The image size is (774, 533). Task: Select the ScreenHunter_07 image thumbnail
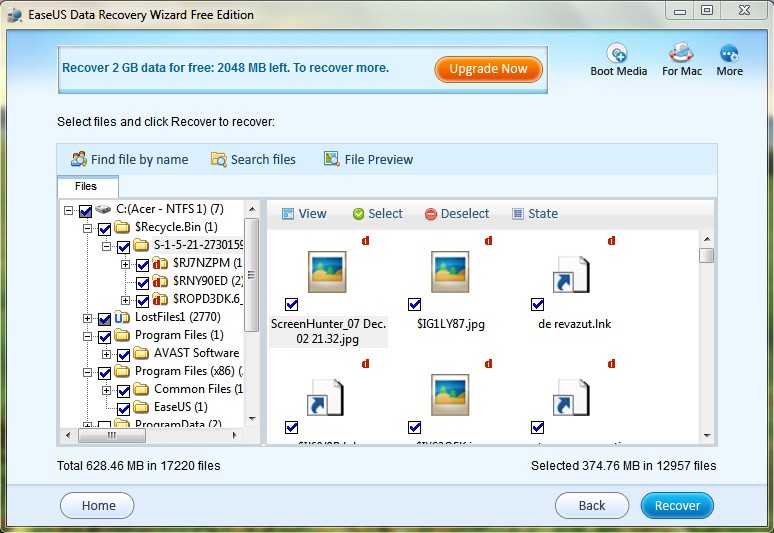pos(327,272)
